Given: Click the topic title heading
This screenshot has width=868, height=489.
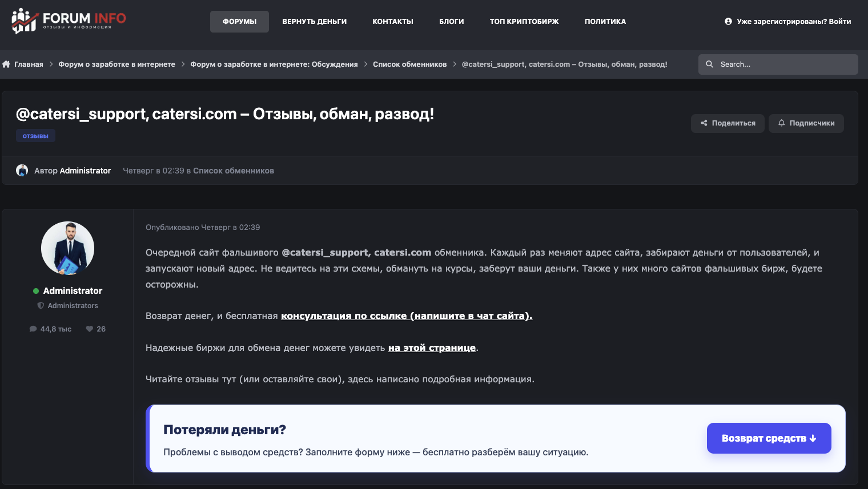Looking at the screenshot, I should (225, 114).
